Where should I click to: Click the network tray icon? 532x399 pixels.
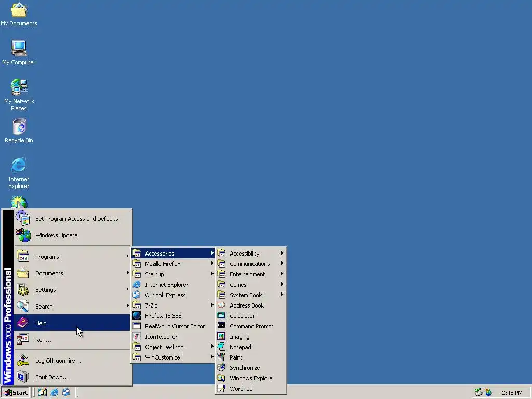478,393
